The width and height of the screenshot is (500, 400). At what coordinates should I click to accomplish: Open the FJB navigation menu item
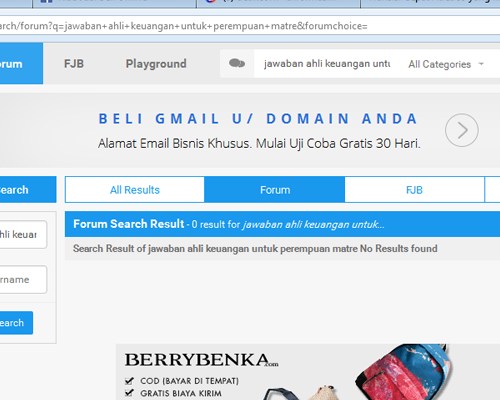(74, 63)
